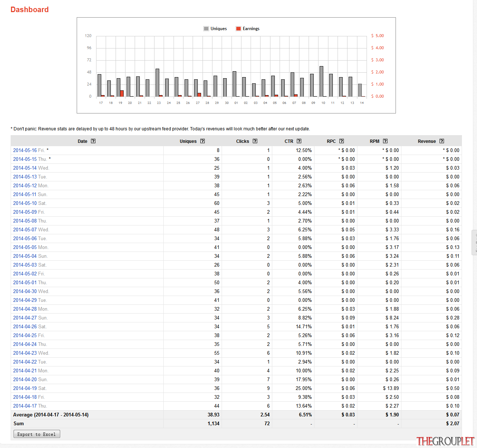The height and width of the screenshot is (448, 477).
Task: Open the 2014-05-10 date link
Action: point(25,203)
